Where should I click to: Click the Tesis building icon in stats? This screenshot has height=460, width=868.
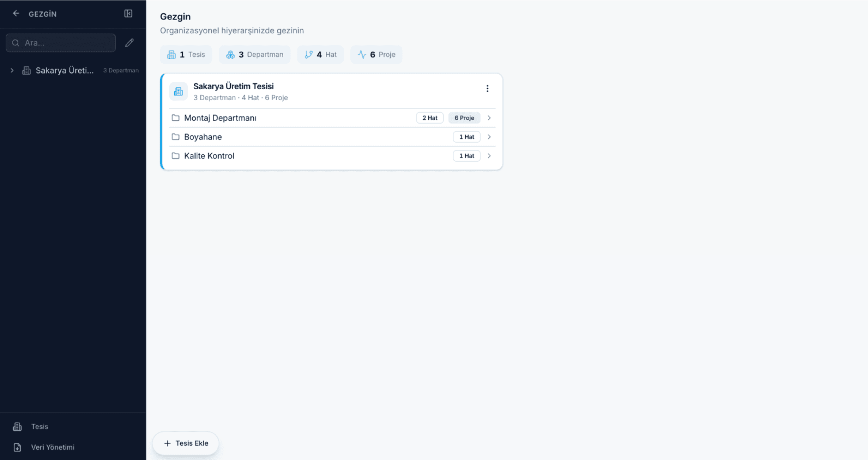(171, 54)
